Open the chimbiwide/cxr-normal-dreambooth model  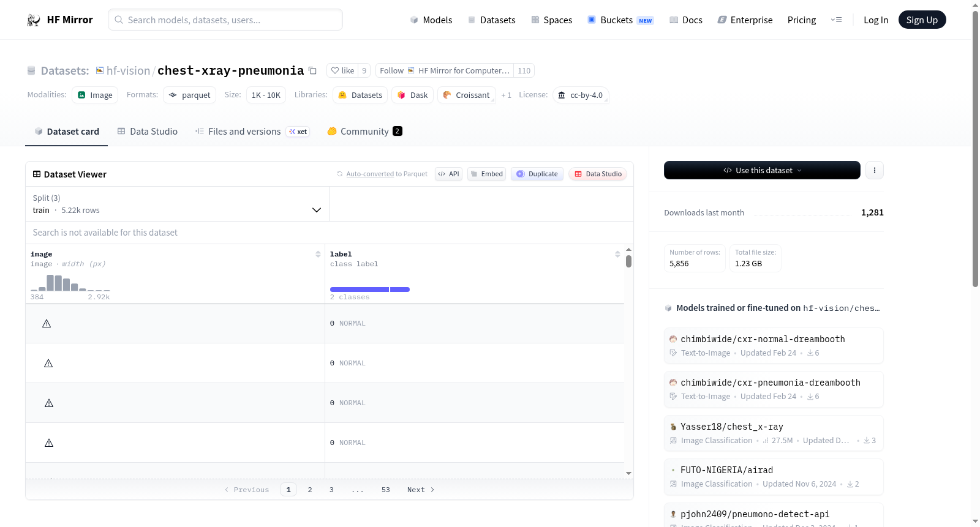coord(774,346)
